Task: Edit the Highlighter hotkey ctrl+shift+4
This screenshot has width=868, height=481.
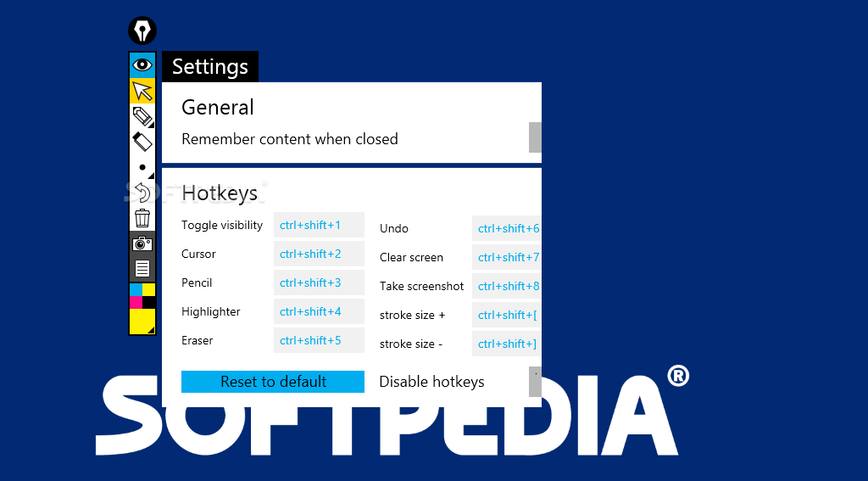Action: [319, 311]
